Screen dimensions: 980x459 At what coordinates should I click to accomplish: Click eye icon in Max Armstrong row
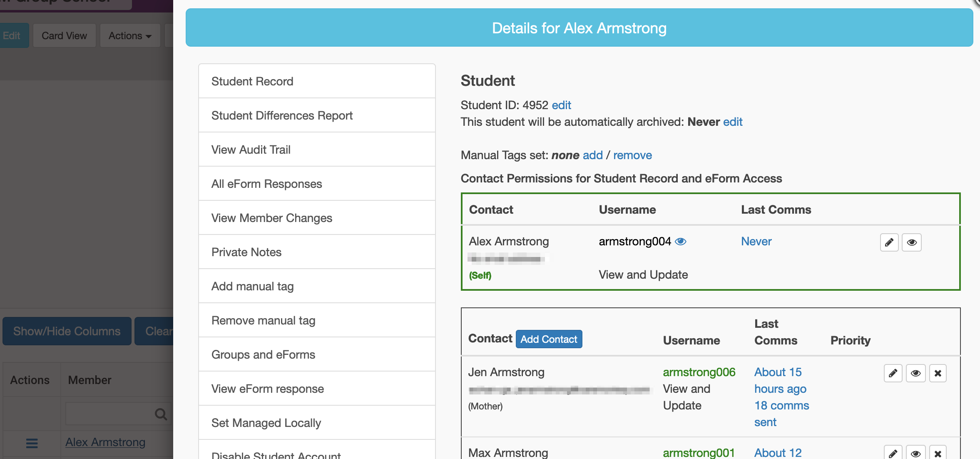click(x=915, y=453)
